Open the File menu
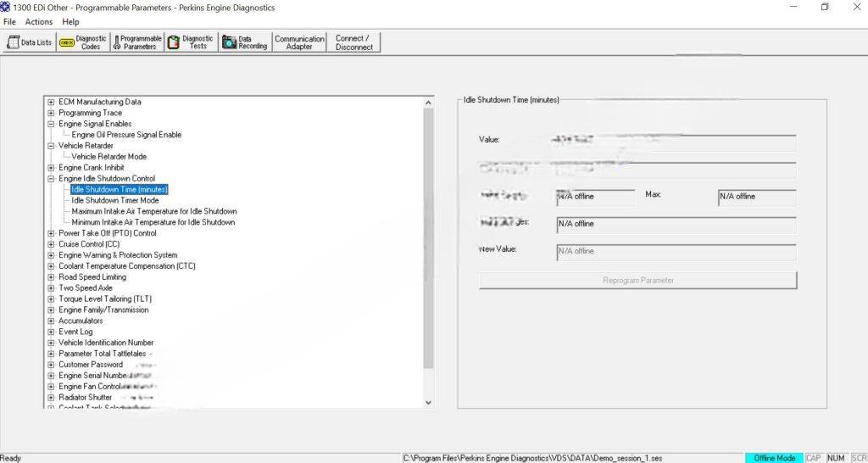The width and height of the screenshot is (868, 463). coord(9,21)
